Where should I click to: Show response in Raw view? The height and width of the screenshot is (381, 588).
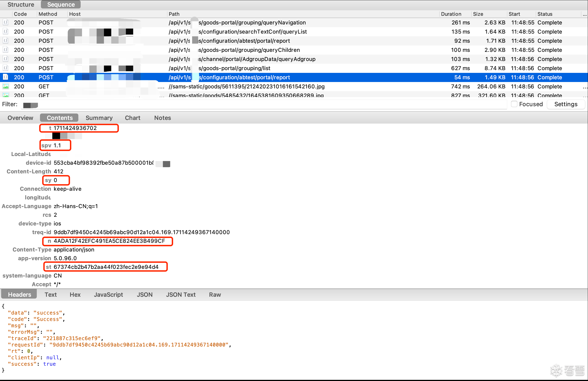(215, 294)
